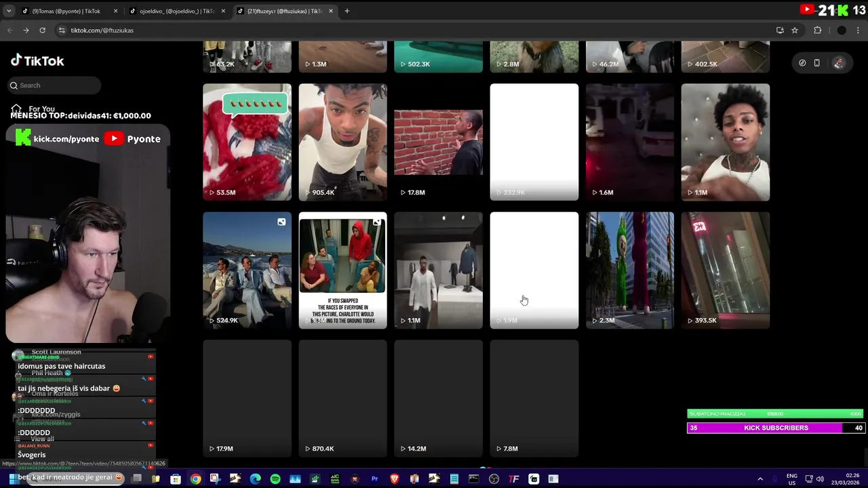Click photo carousel icon on Charlotte meme post

(x=377, y=222)
